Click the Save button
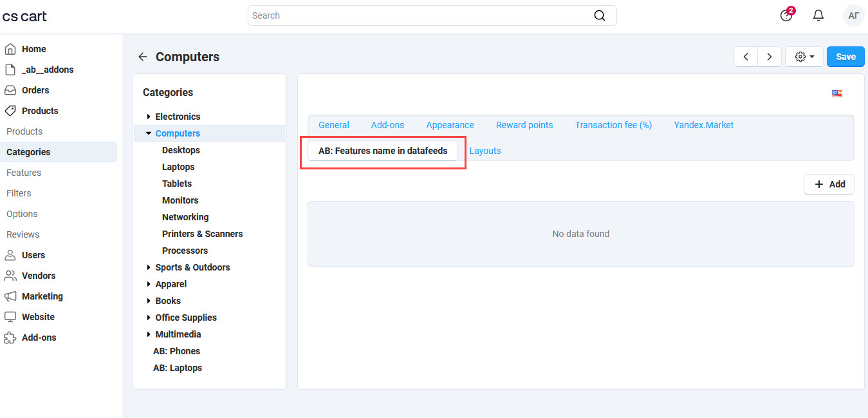 pyautogui.click(x=845, y=56)
